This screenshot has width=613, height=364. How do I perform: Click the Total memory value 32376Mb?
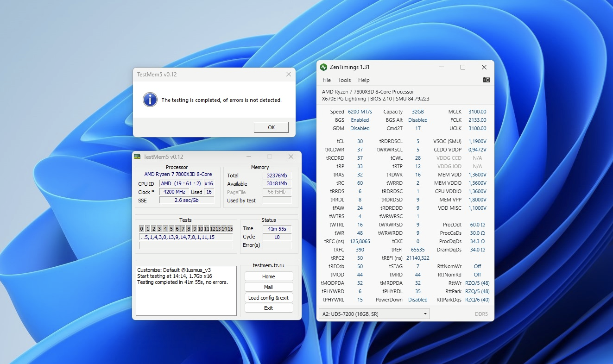click(277, 176)
